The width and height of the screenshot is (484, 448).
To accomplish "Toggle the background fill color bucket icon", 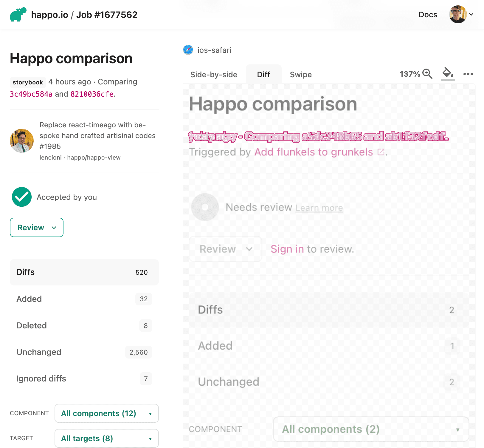I will point(447,74).
